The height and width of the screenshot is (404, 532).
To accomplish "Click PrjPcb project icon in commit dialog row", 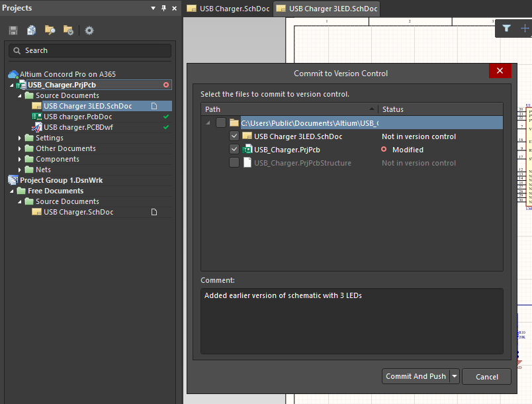I will (x=247, y=150).
